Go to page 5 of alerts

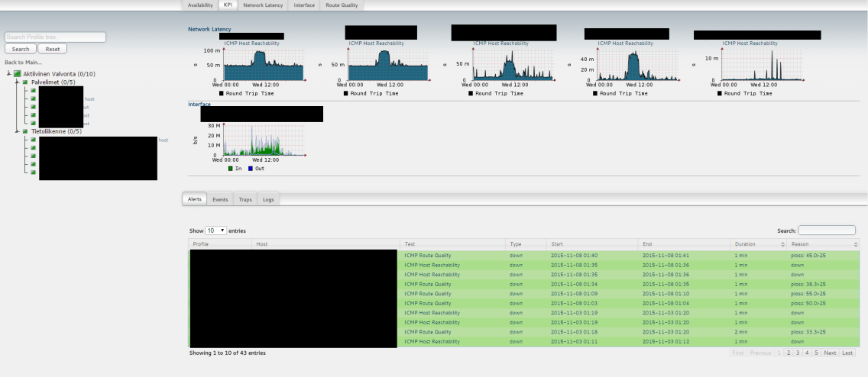(x=816, y=353)
